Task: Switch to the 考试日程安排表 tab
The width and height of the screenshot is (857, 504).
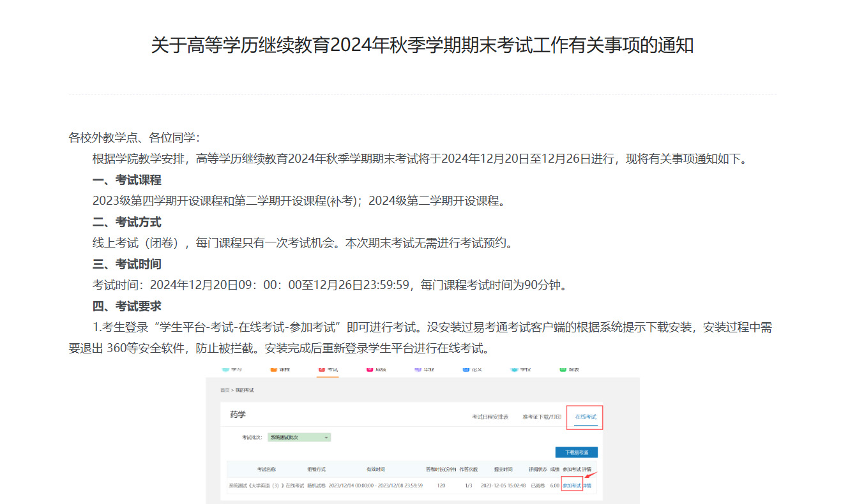Action: click(490, 417)
